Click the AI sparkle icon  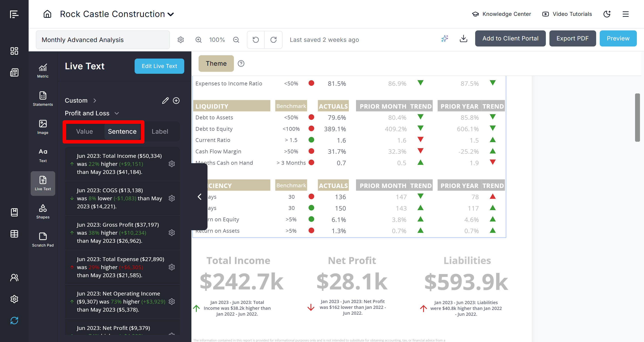pos(445,38)
